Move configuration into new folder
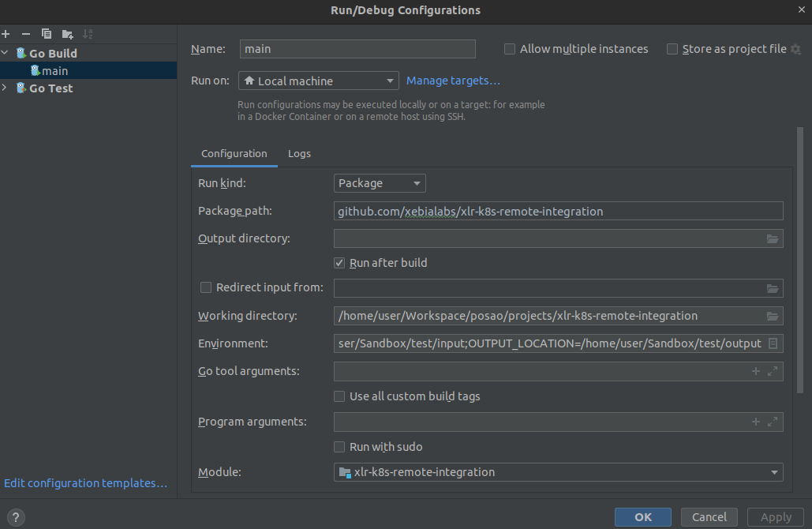The width and height of the screenshot is (812, 529). pyautogui.click(x=67, y=34)
